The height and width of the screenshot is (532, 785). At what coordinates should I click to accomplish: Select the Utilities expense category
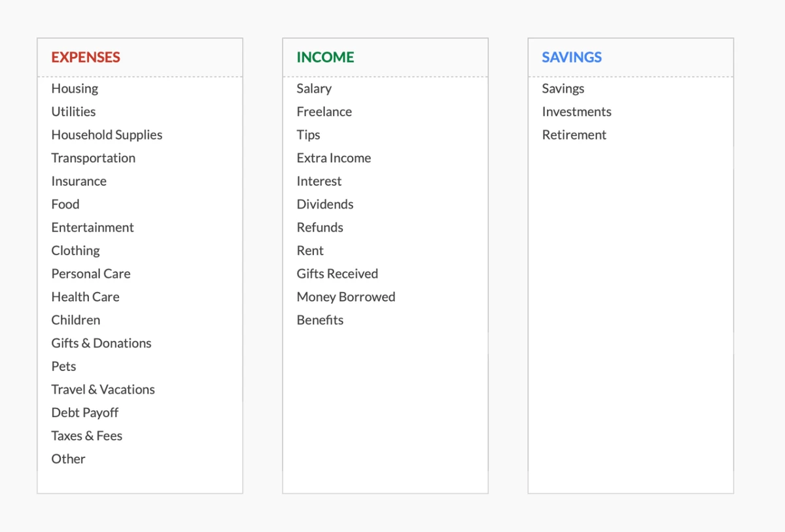[x=73, y=112]
